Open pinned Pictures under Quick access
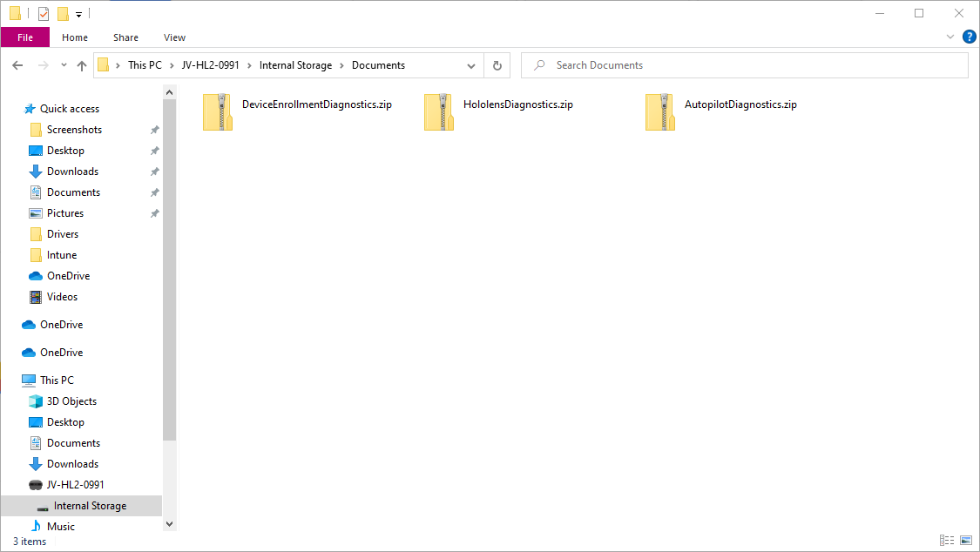The width and height of the screenshot is (980, 552). pyautogui.click(x=65, y=213)
